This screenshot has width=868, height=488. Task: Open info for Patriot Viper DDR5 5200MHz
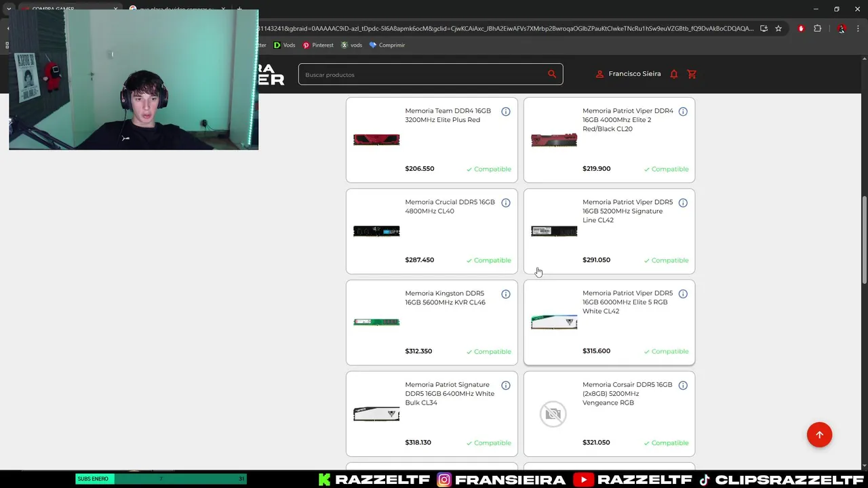coord(683,203)
